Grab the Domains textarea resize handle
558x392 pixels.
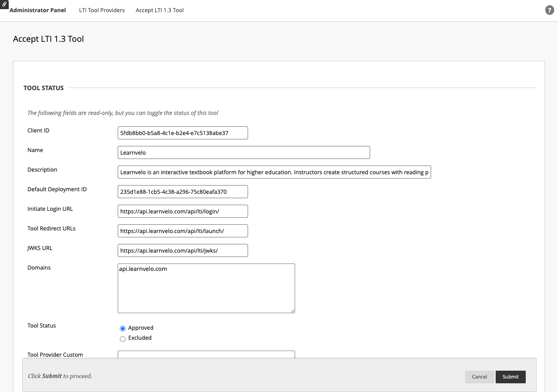pyautogui.click(x=293, y=310)
